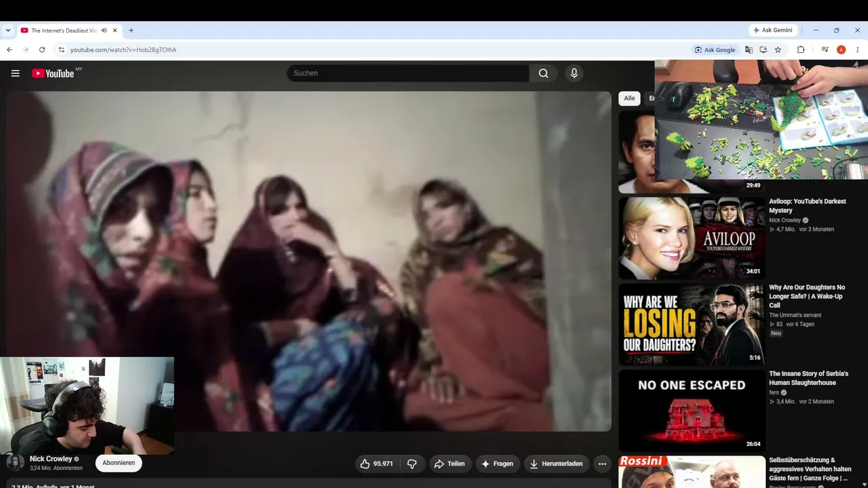Click the main video player
The width and height of the screenshot is (868, 488).
(309, 262)
